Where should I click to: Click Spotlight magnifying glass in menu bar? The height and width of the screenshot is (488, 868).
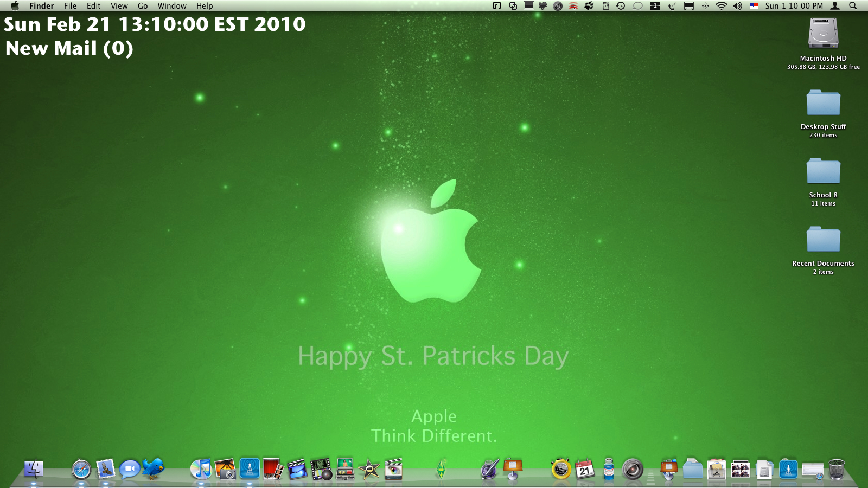click(x=853, y=5)
